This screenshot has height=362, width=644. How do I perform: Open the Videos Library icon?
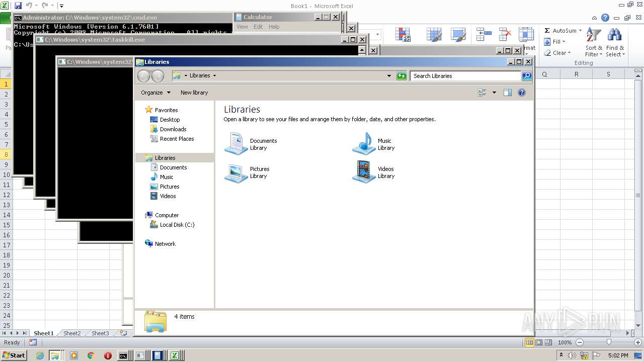coord(364,172)
